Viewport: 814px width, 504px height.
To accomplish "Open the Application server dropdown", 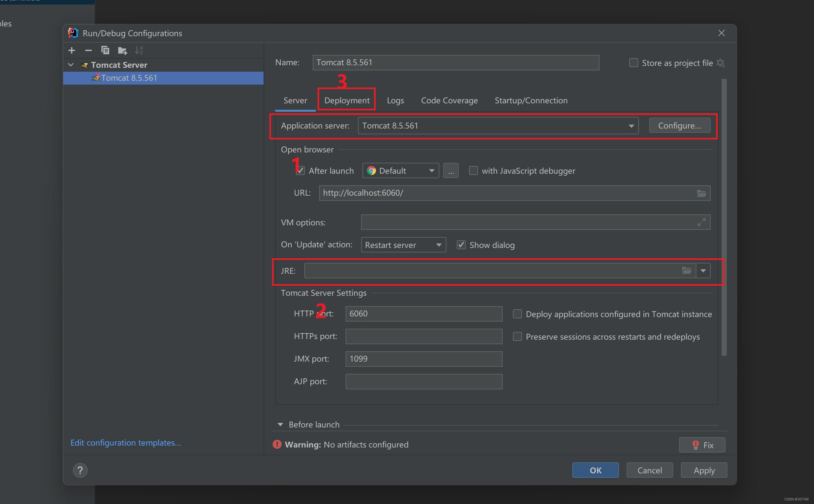I will 498,126.
